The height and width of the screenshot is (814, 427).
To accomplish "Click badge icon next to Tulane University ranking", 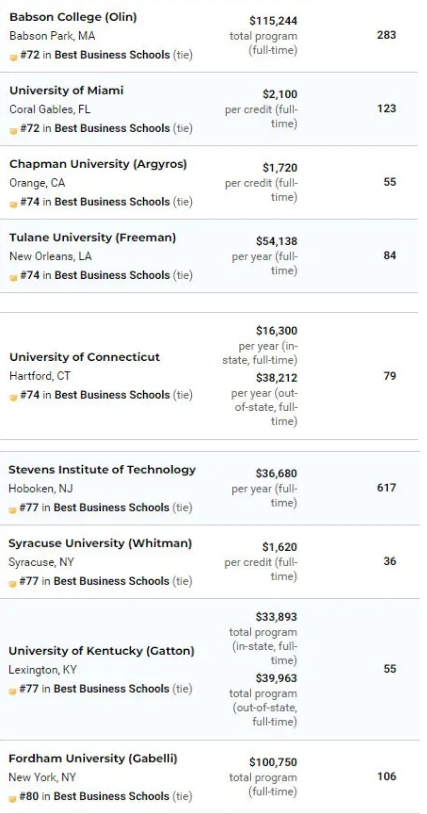I will (x=14, y=277).
